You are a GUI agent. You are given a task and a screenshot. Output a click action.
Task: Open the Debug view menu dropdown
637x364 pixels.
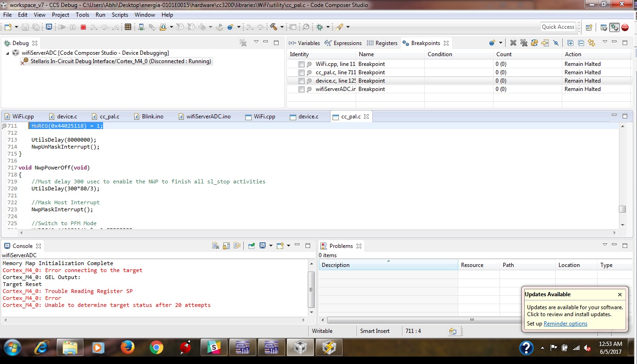[256, 42]
